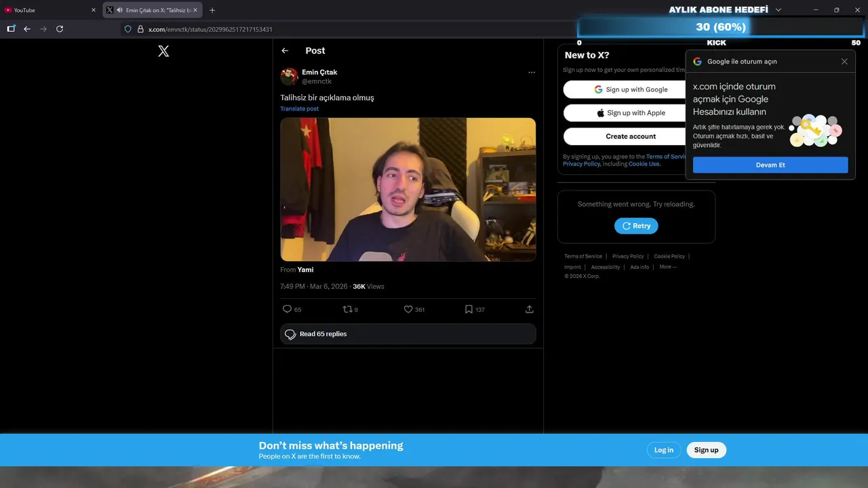
Task: Select the Emin Çıtak on X tab
Action: (153, 10)
